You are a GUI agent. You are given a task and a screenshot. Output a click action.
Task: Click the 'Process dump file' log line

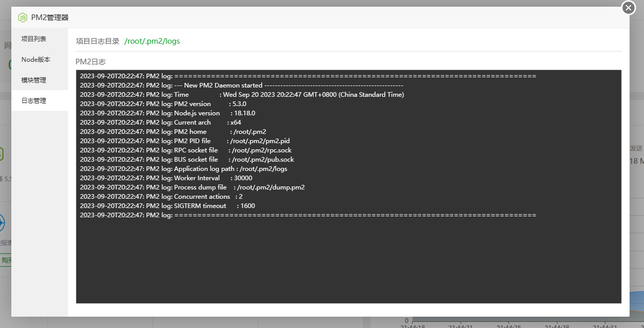[x=193, y=187]
